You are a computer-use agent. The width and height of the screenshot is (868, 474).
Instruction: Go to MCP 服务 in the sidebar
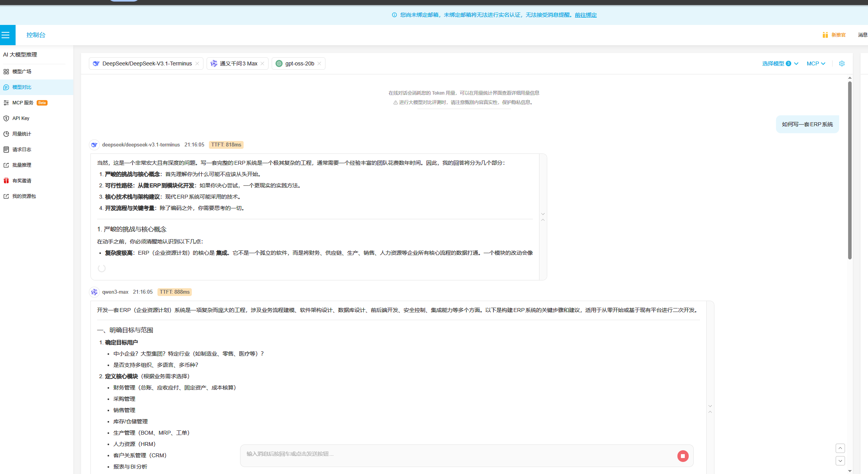pyautogui.click(x=23, y=103)
